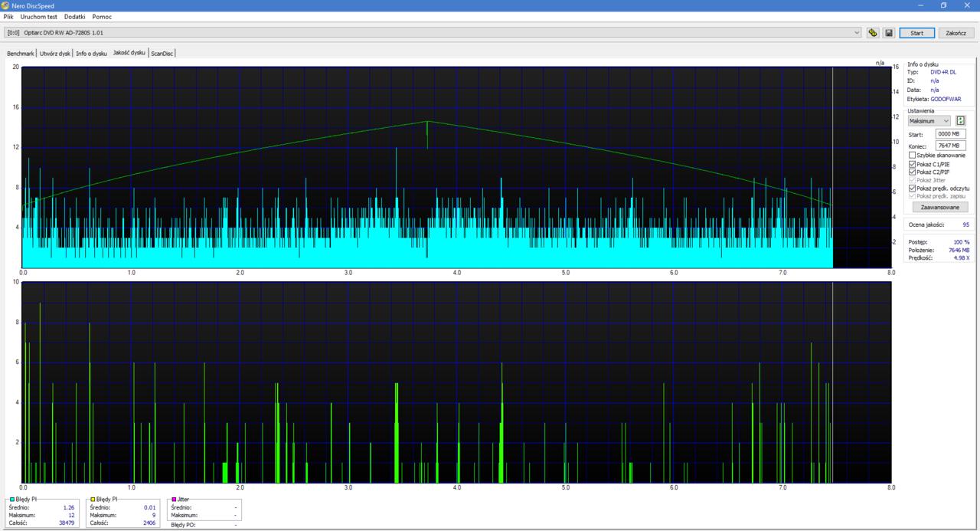Click the greyed Pokaż Jitter checkbox

(x=912, y=180)
